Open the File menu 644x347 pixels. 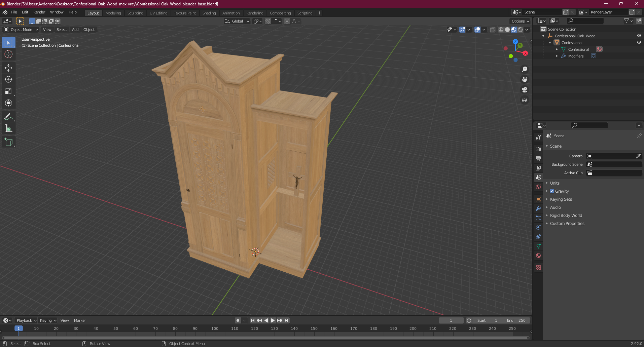coord(14,12)
